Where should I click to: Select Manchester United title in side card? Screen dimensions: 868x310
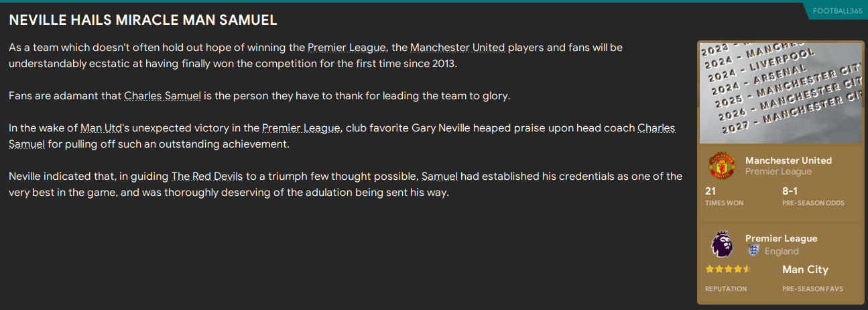(x=788, y=160)
